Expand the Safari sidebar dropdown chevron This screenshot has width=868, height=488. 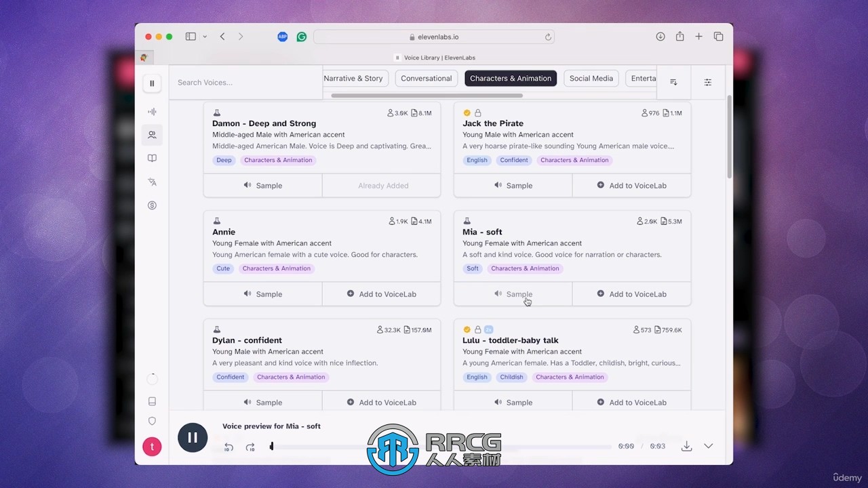click(x=205, y=37)
